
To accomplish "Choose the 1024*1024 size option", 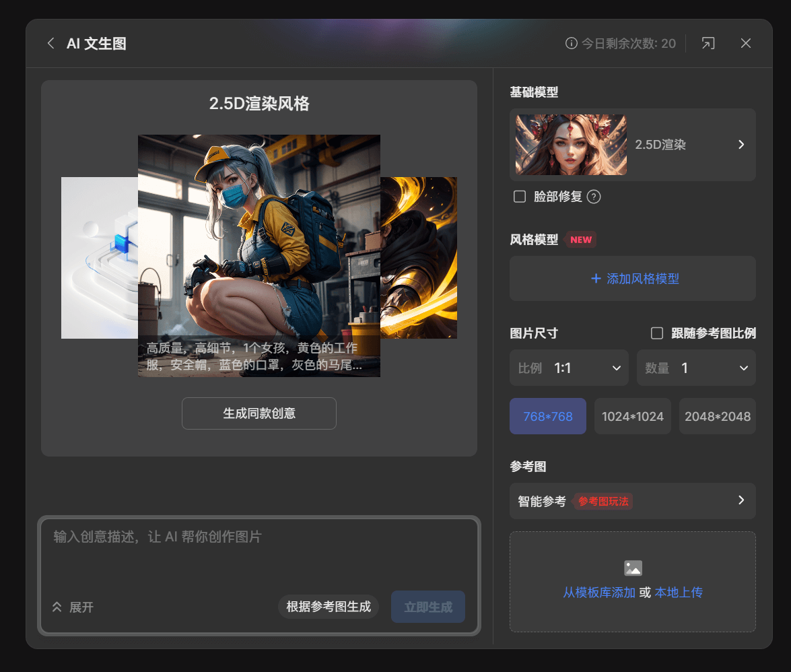I will tap(632, 416).
